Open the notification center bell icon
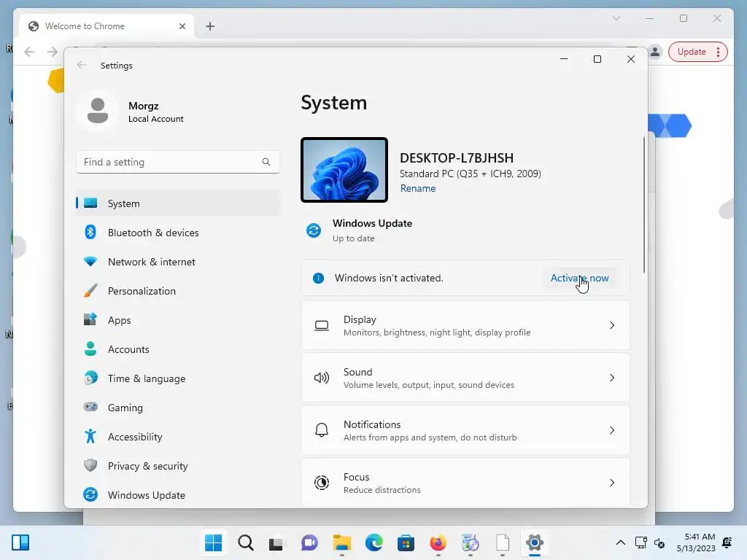Screen dimensions: 747x560 [727, 542]
